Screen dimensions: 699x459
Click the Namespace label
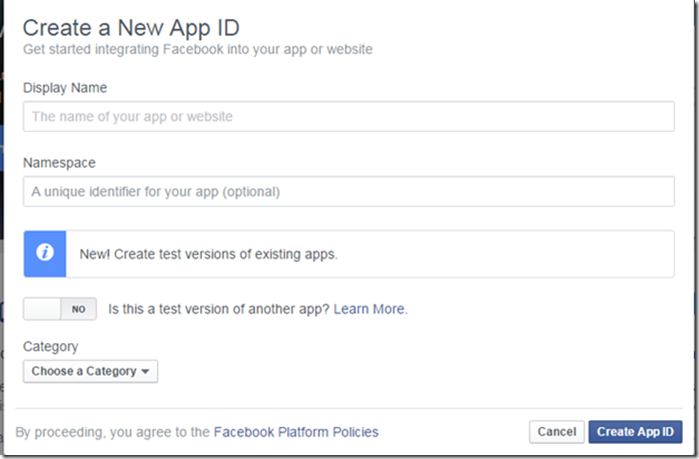[59, 163]
